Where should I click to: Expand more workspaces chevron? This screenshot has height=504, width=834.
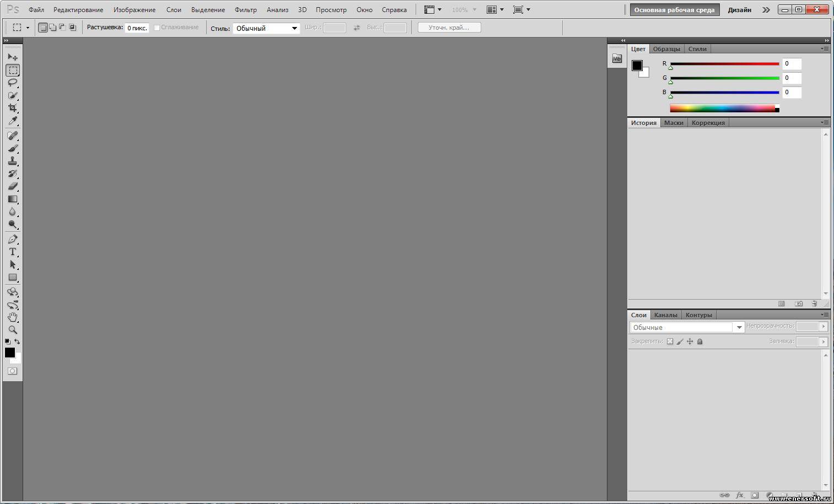tap(766, 10)
